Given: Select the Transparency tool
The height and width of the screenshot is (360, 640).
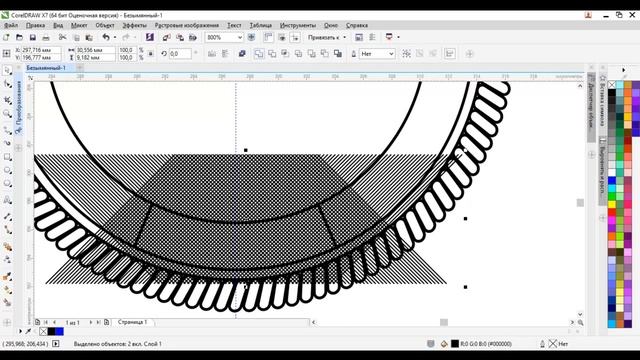Looking at the screenshot, I should tap(7, 260).
